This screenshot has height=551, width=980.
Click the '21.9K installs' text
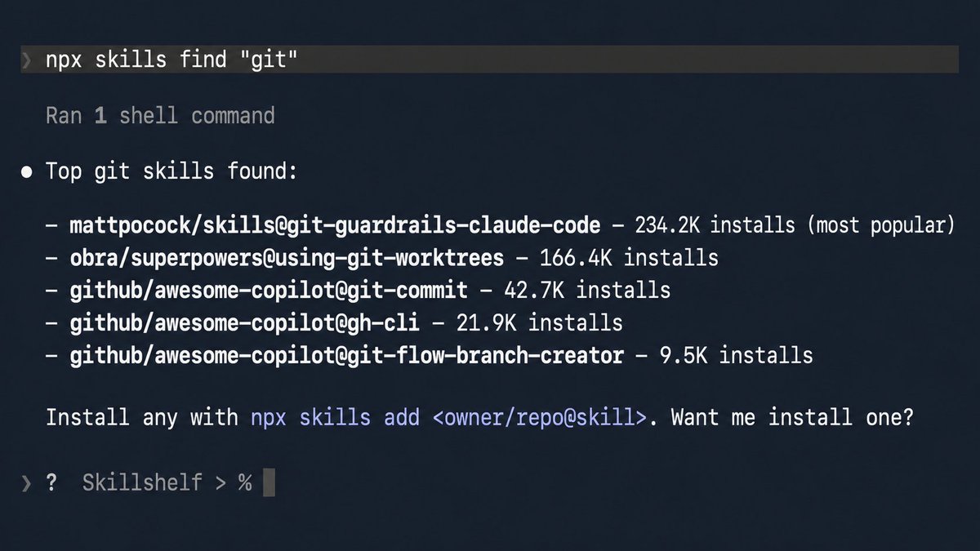[x=539, y=323]
